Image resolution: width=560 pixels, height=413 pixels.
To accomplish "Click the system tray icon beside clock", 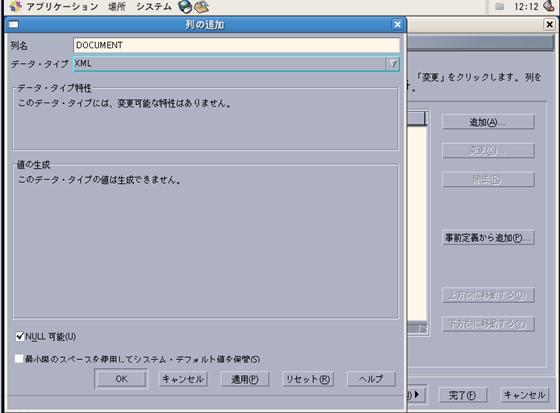I will (499, 6).
